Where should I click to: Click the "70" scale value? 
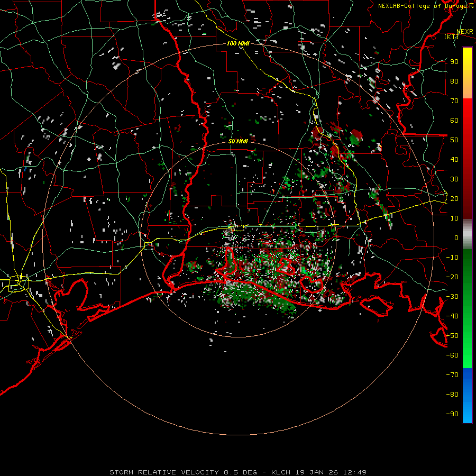click(x=454, y=101)
